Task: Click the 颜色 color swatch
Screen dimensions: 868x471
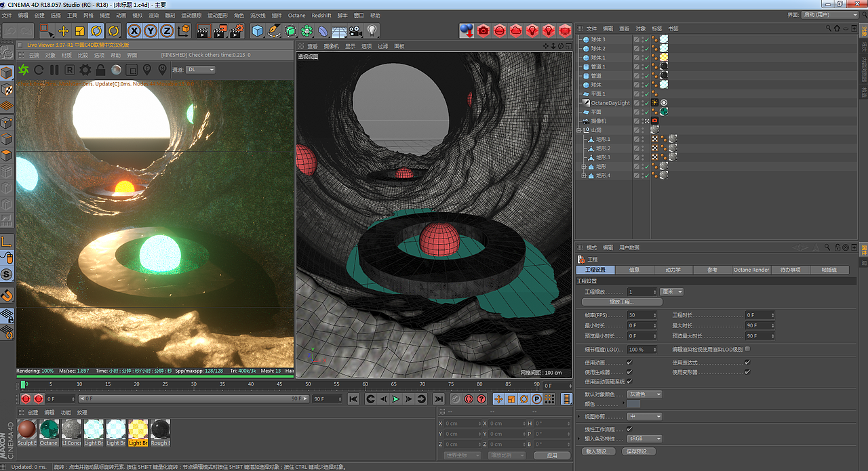Action: click(633, 404)
